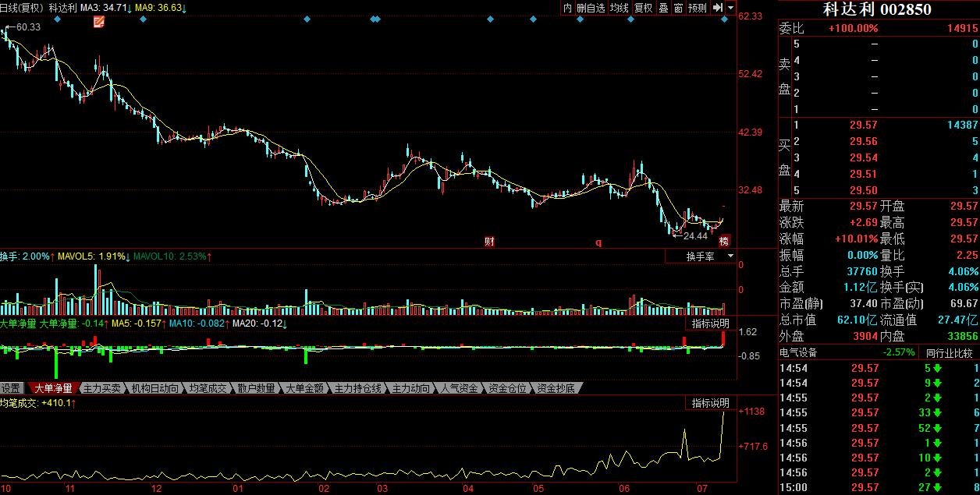
Task: Click the 同行业比较 industry comparison button
Action: pos(949,353)
